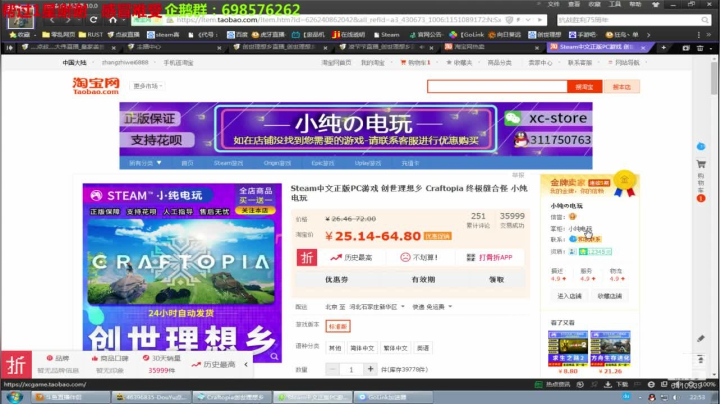Switch to the 淘宝网热卖 tab
The width and height of the screenshot is (720, 404).
pos(492,47)
